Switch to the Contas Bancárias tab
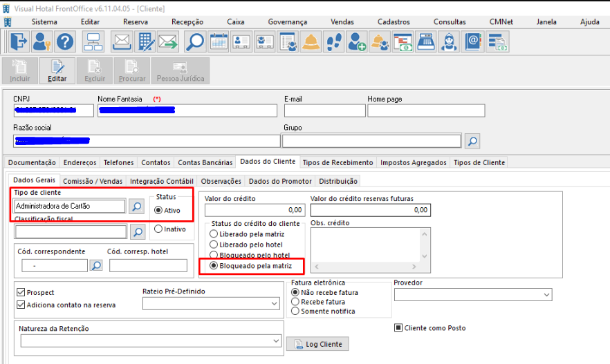Viewport: 610px width, 364px height. 205,162
